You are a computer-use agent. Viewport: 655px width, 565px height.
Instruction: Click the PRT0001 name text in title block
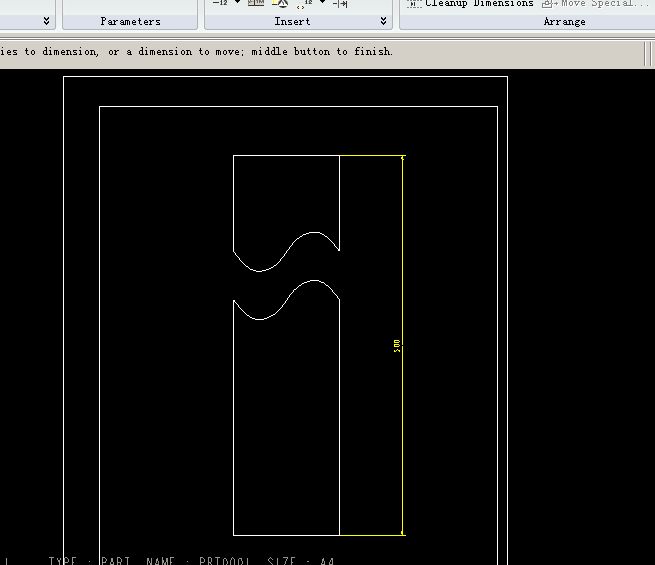224,561
